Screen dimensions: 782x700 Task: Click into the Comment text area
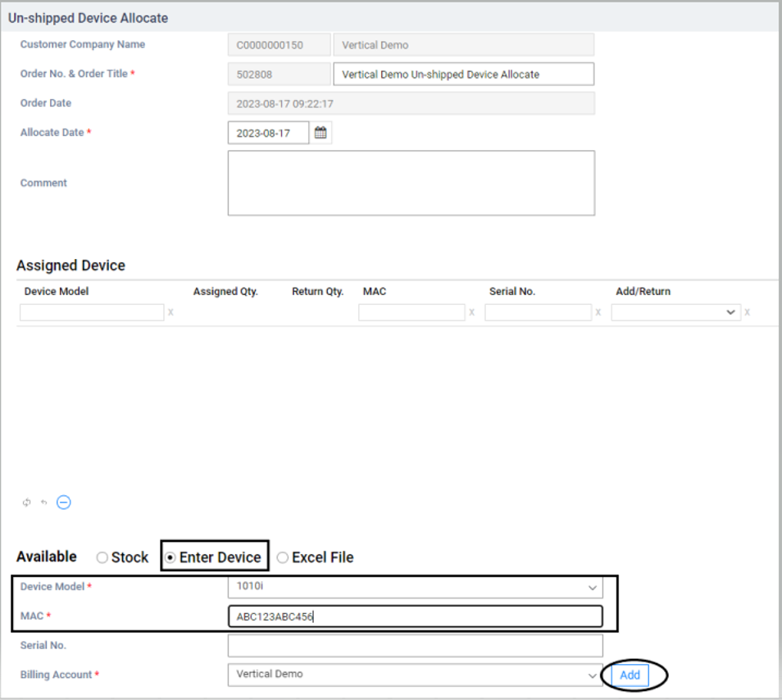click(x=411, y=183)
